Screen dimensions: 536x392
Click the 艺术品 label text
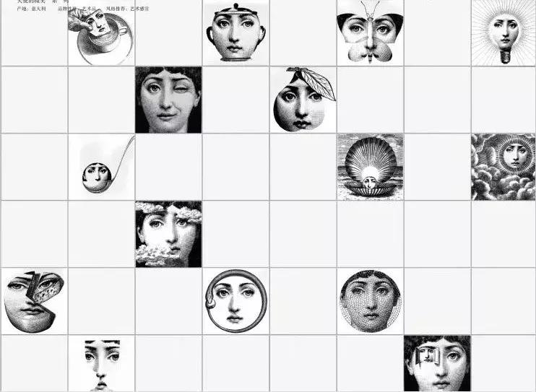pyautogui.click(x=90, y=9)
